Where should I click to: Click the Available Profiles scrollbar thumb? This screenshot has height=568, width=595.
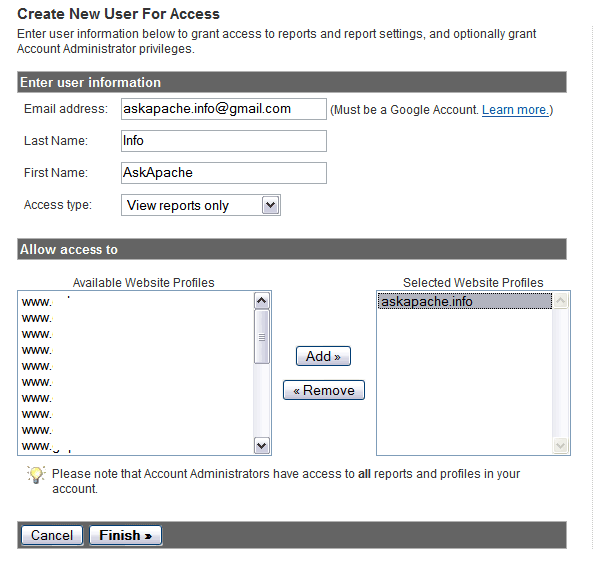261,337
